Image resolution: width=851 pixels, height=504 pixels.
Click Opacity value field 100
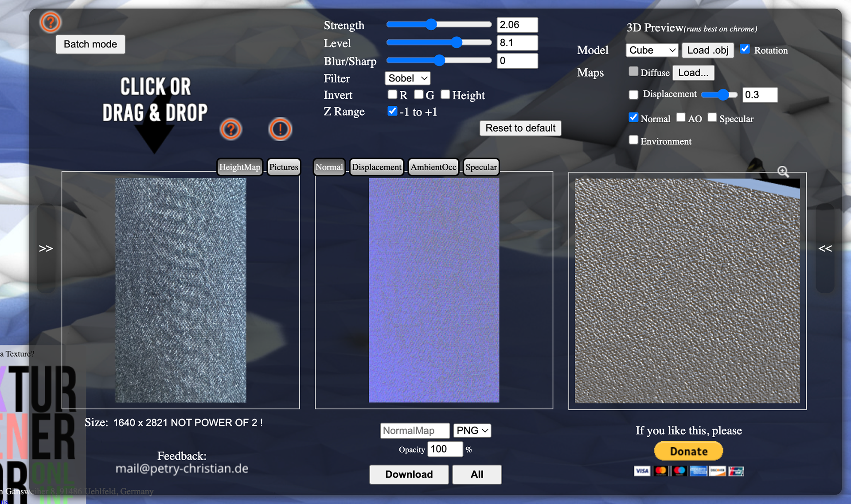(x=445, y=449)
